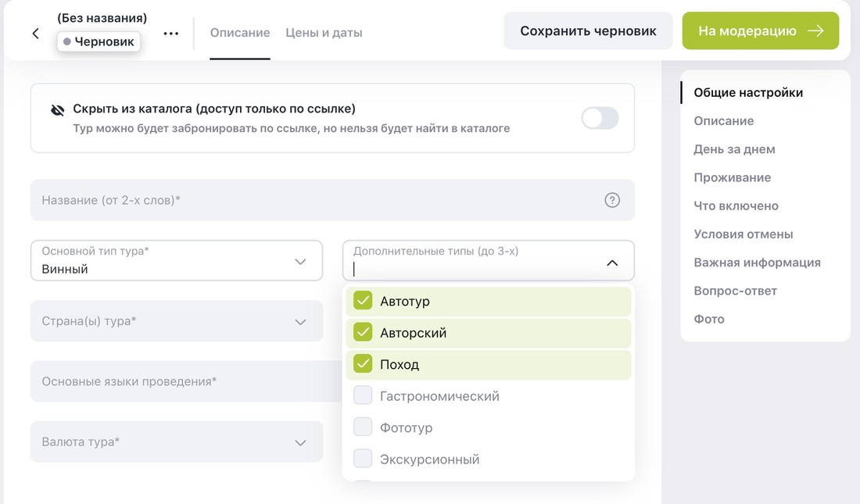Switch to the Цены и даты tab
Viewport: 860px width, 504px height.
(x=324, y=33)
